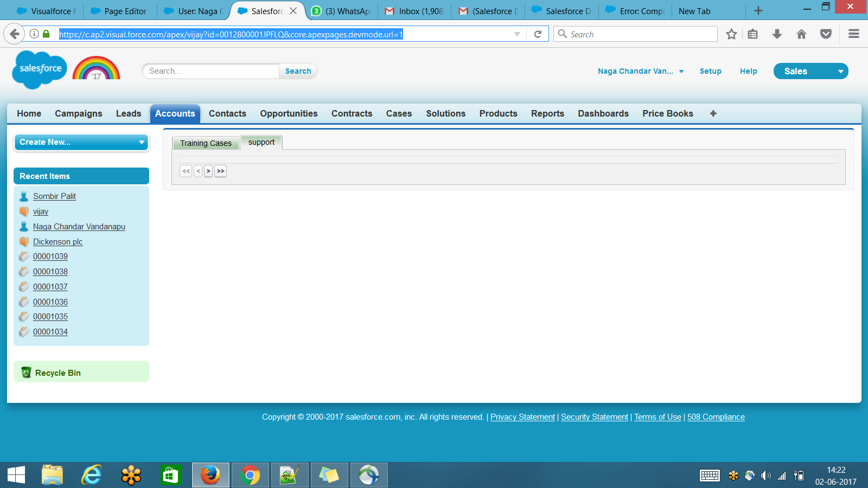Open recent item Dickenson plc

click(58, 242)
